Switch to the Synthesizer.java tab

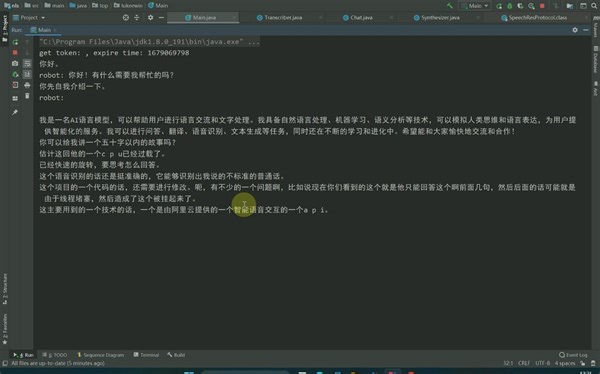436,18
